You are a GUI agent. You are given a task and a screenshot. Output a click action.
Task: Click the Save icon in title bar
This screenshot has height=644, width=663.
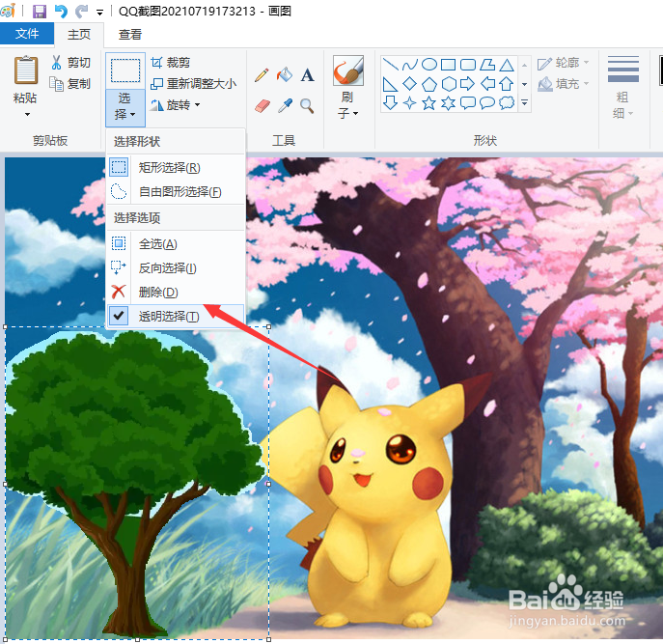click(x=40, y=11)
